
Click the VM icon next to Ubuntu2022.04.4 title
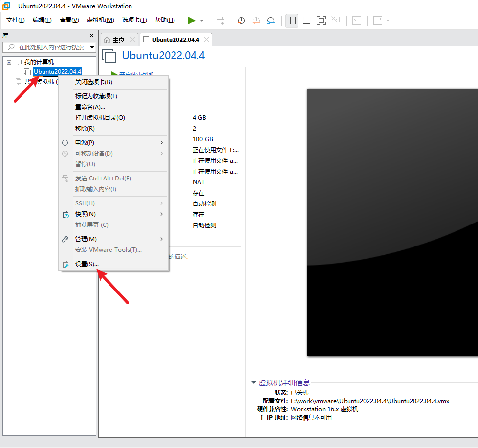click(x=109, y=56)
